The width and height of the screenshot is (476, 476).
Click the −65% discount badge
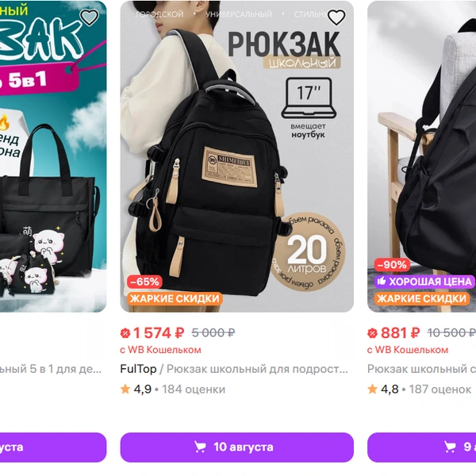tap(144, 282)
